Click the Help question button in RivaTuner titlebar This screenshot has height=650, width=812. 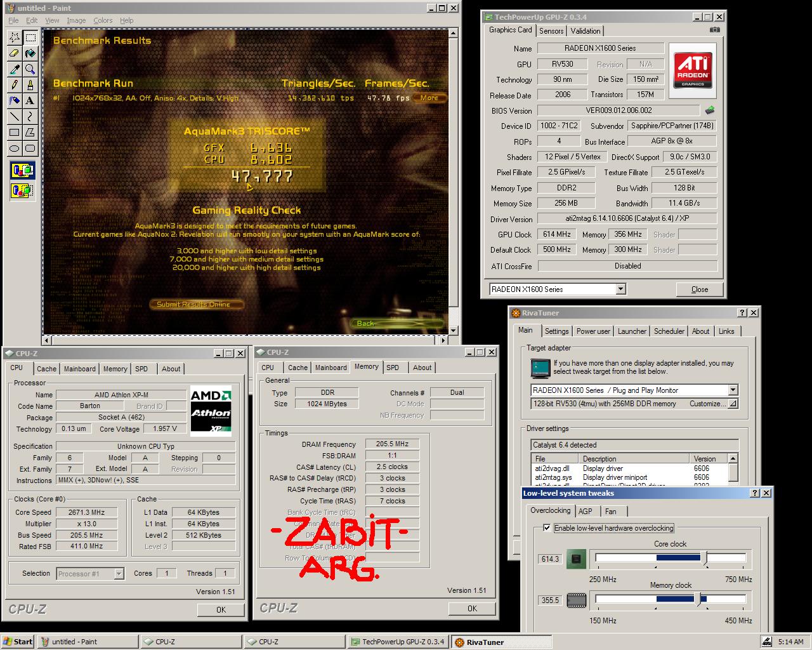click(742, 313)
